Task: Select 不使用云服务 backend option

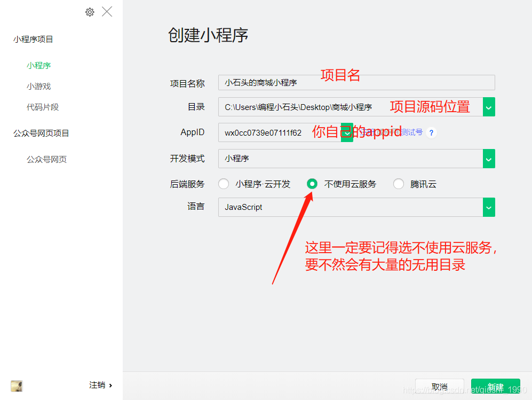Action: [312, 184]
